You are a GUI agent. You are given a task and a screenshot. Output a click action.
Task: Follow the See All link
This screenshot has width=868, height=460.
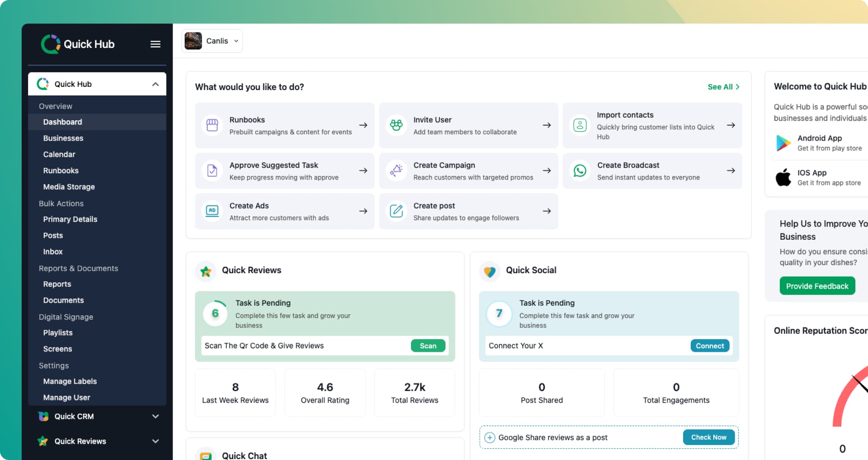coord(723,87)
